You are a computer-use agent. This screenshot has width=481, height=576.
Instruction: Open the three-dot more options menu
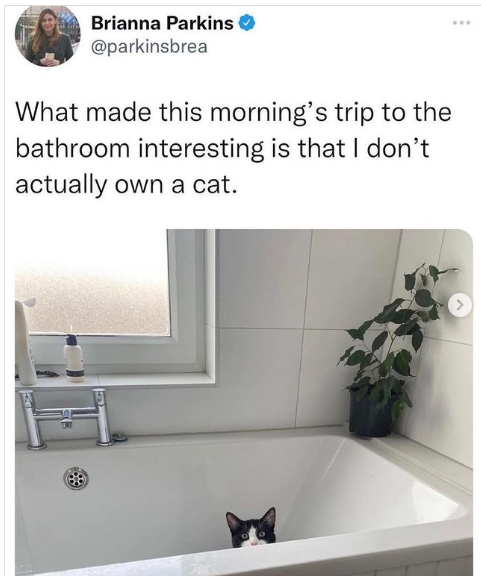point(461,23)
